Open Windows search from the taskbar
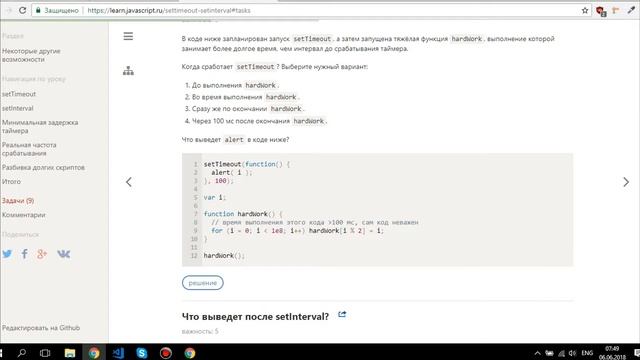 click(22, 353)
